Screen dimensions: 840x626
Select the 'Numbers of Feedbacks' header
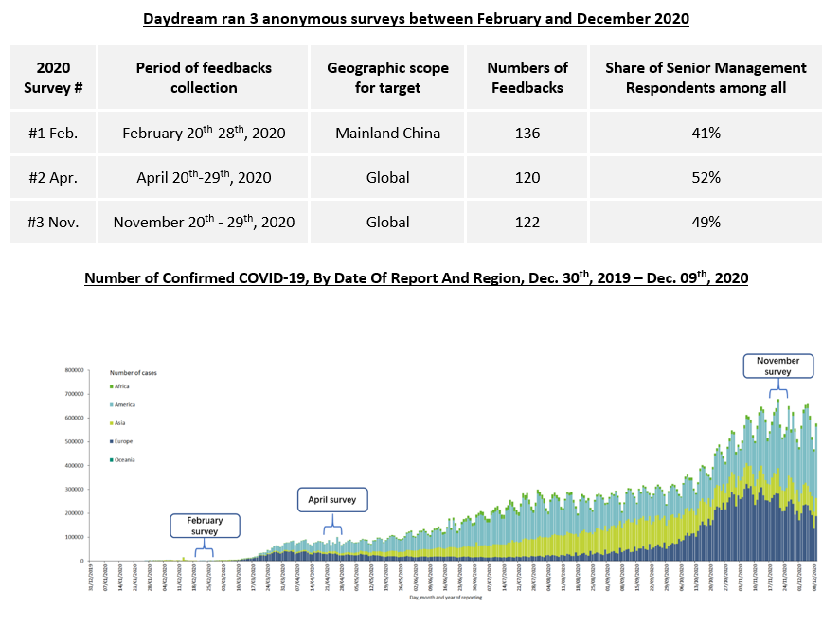[527, 78]
